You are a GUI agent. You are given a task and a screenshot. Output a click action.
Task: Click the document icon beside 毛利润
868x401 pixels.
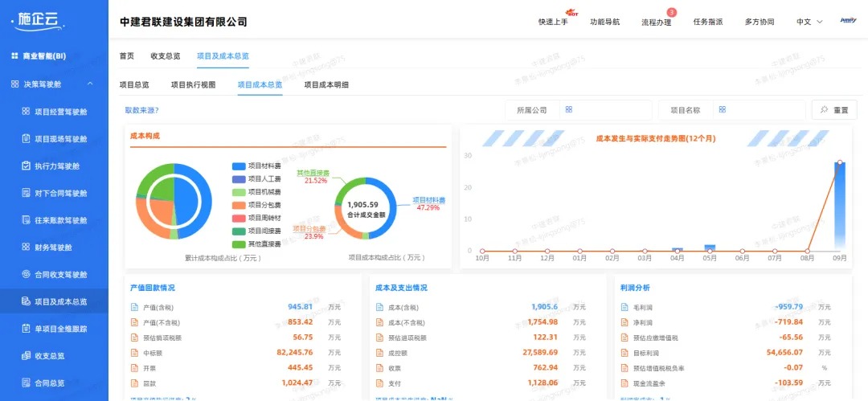pos(625,307)
